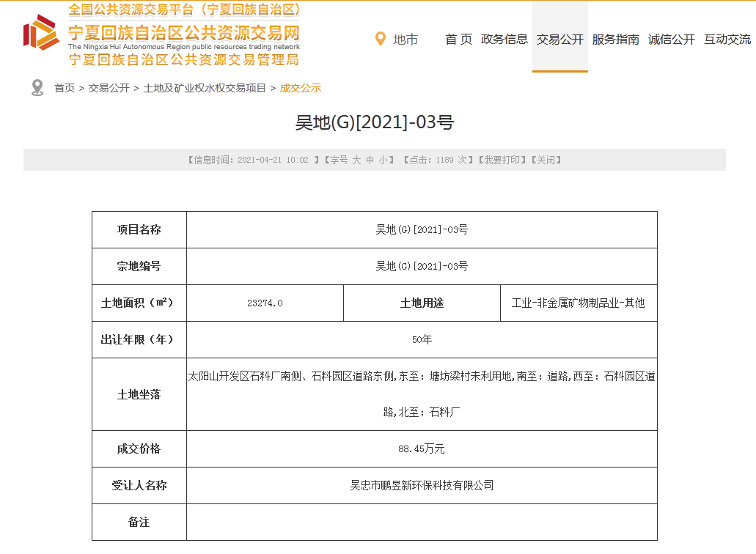Set font size to 中
Screen dimensions: 756x554
(370, 160)
